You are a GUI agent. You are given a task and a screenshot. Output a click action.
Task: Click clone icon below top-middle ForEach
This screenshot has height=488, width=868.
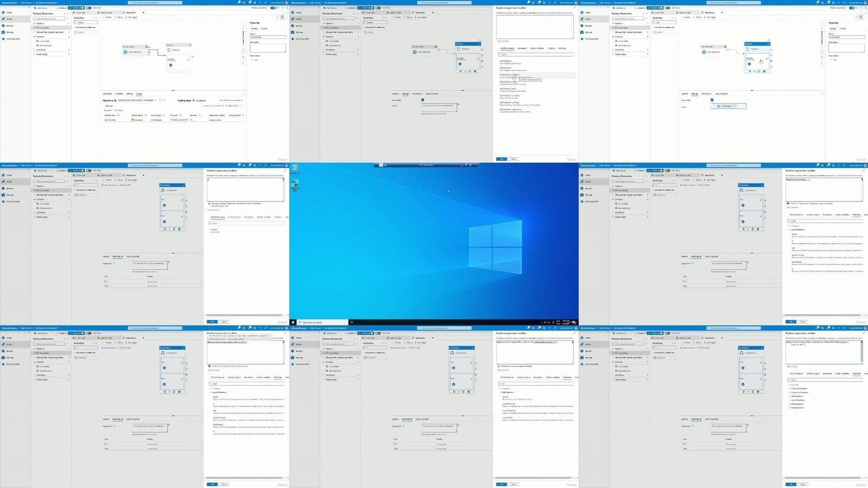point(470,71)
